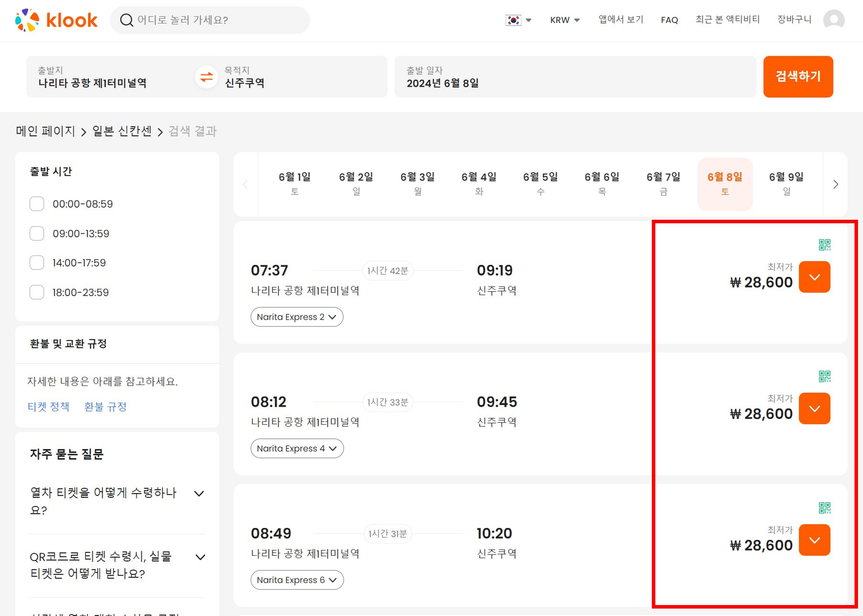Click QR code icon for 08:12 train
This screenshot has height=616, width=863.
point(824,376)
